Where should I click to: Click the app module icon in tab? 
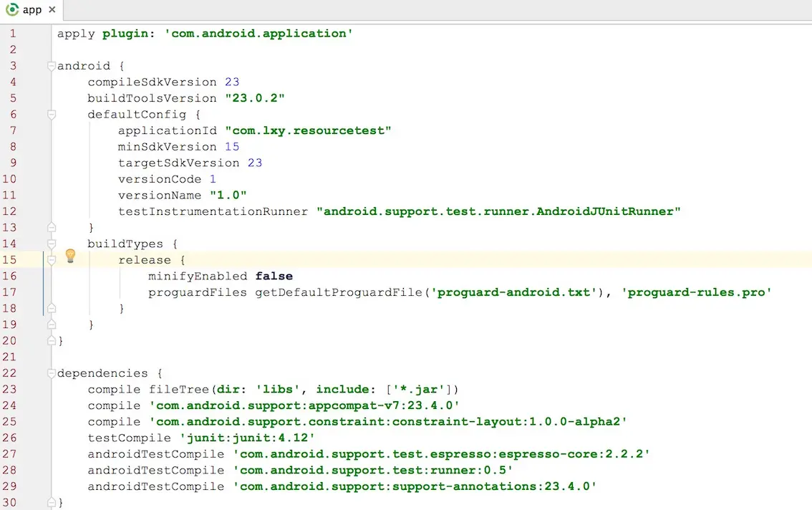click(12, 10)
